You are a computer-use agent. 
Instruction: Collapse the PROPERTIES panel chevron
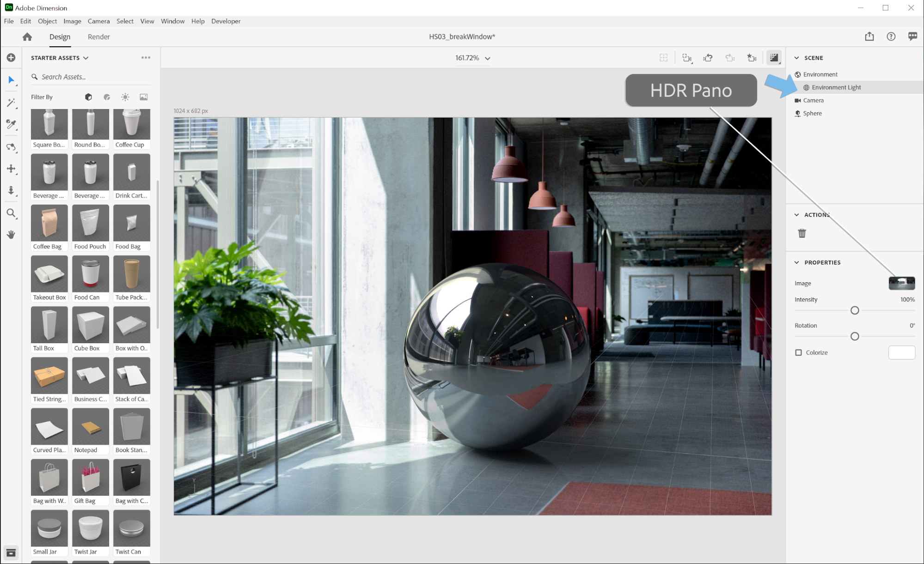799,262
